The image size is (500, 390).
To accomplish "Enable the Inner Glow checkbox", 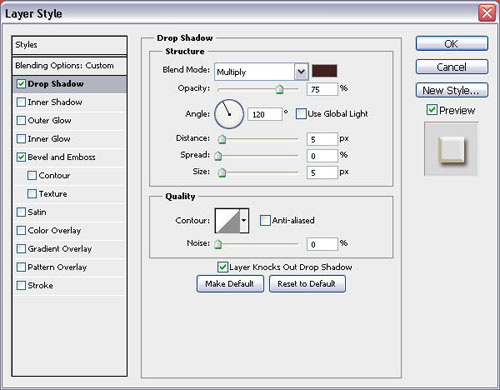I will click(x=21, y=139).
